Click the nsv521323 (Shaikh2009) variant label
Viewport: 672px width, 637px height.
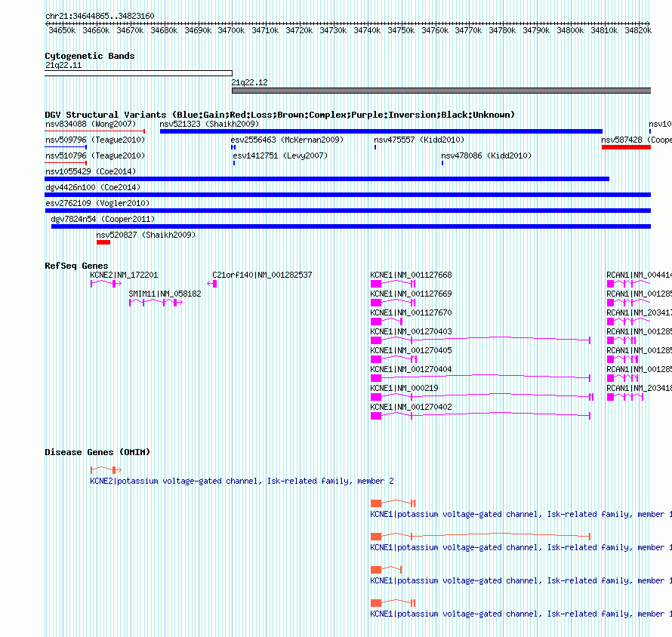(x=209, y=125)
